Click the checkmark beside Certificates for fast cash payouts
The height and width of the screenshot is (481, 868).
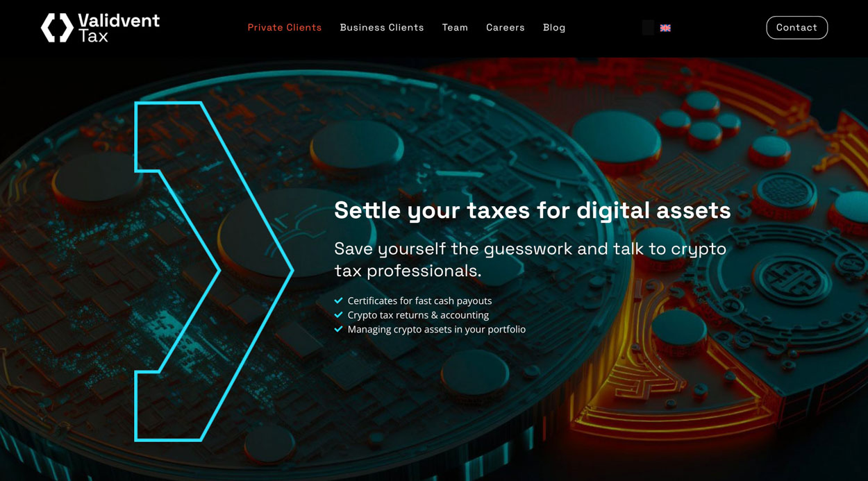point(339,301)
